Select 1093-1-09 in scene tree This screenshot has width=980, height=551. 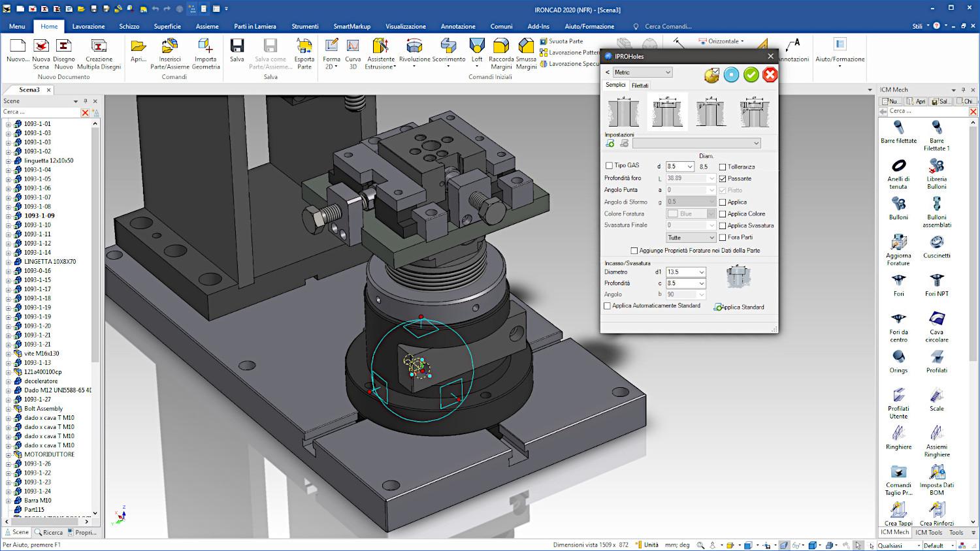(39, 215)
